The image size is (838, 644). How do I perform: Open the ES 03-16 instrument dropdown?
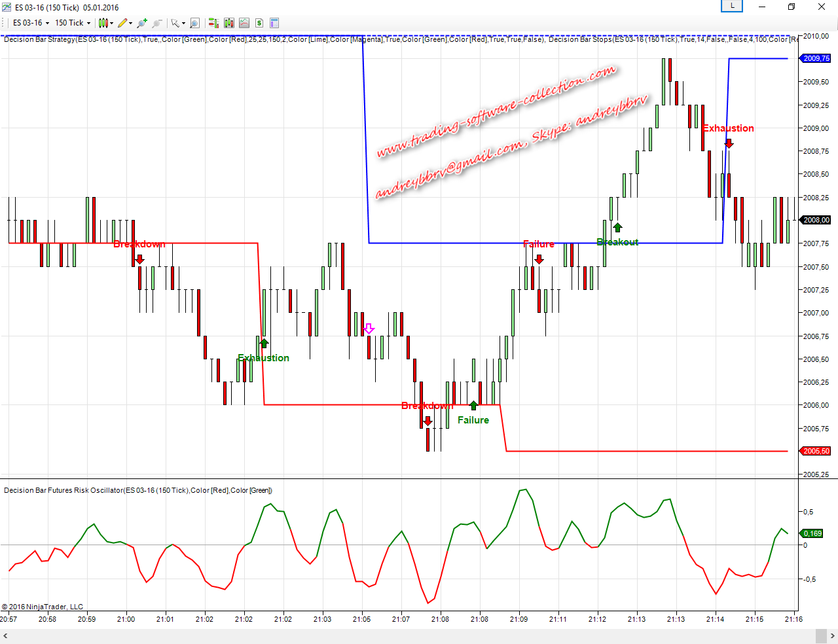(x=31, y=23)
